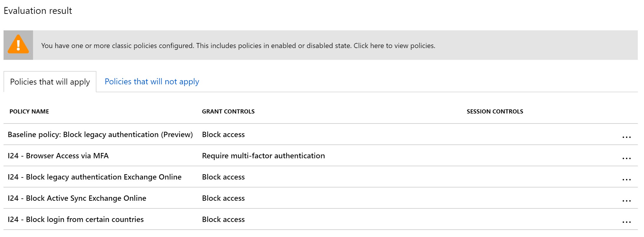Image resolution: width=644 pixels, height=237 pixels.
Task: Open I24 - Block legacy authentication Exchange Online policy
Action: click(94, 177)
